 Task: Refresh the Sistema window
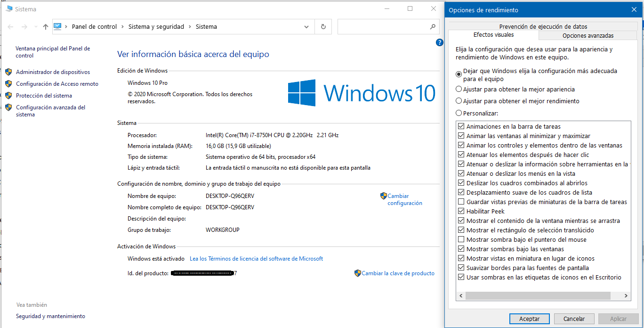pyautogui.click(x=323, y=27)
